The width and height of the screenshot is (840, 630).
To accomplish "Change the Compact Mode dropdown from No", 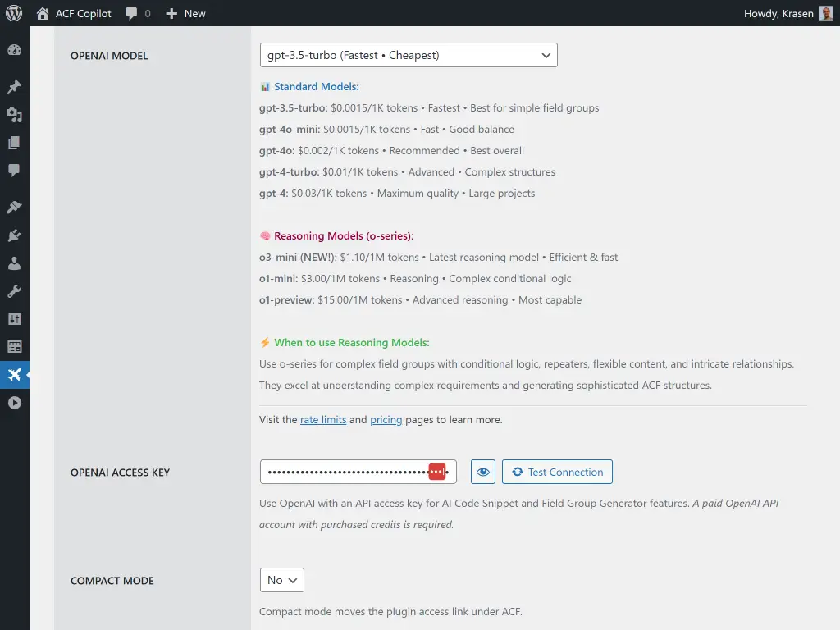I will point(281,579).
